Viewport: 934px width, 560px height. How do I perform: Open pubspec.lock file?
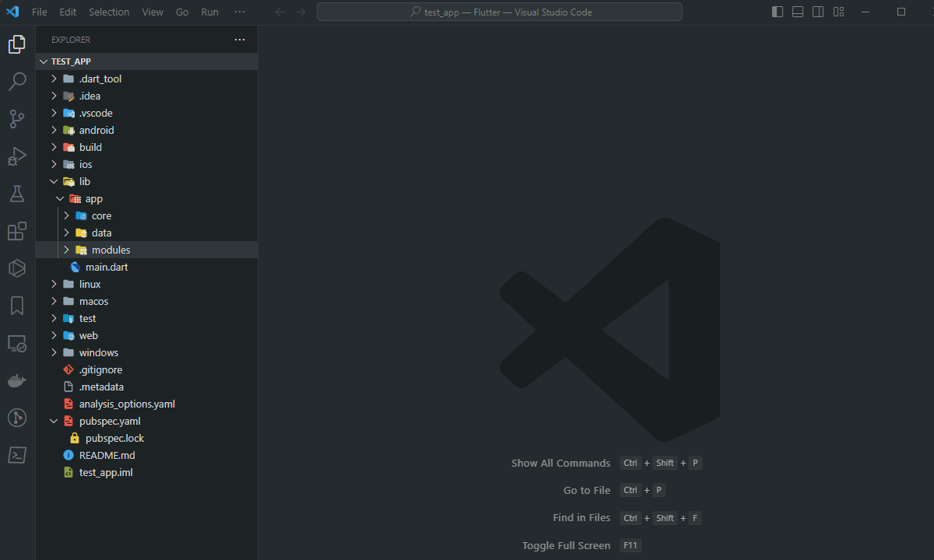pyautogui.click(x=146, y=438)
